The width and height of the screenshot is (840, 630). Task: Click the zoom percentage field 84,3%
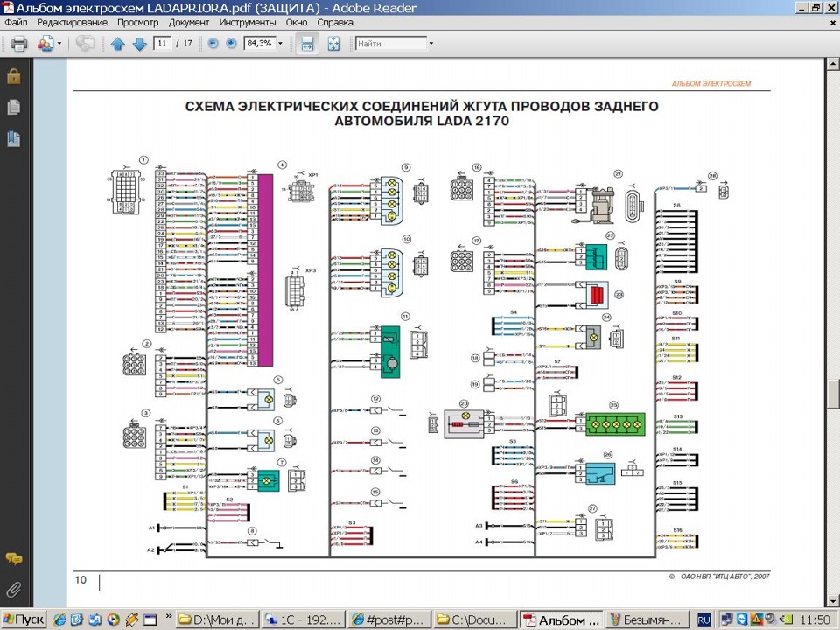tap(259, 44)
